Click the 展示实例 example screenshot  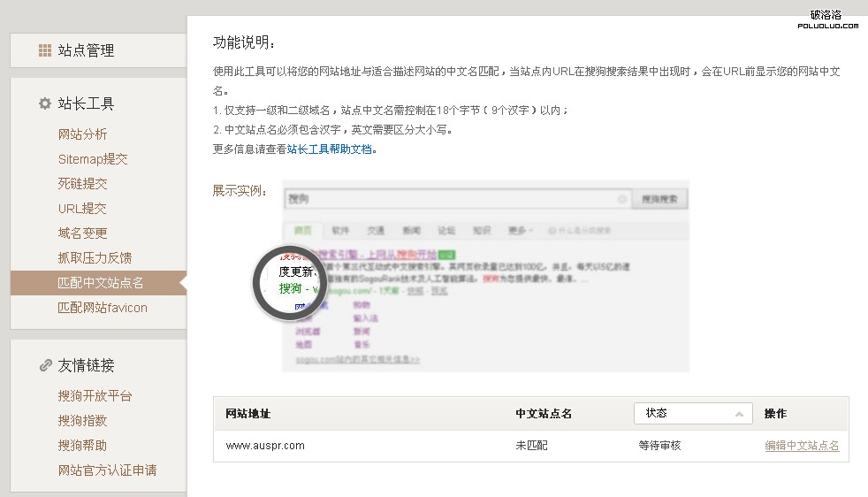(485, 276)
